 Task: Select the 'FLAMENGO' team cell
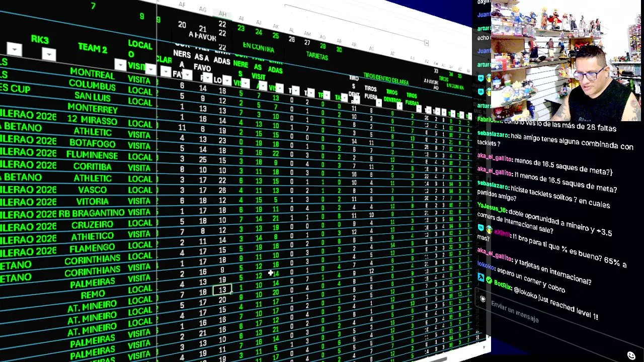93,248
